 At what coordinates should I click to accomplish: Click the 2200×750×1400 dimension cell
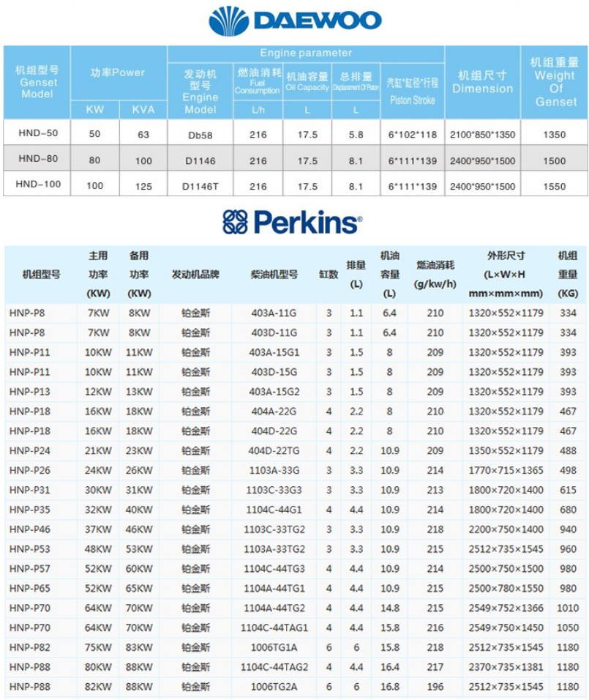pyautogui.click(x=506, y=529)
